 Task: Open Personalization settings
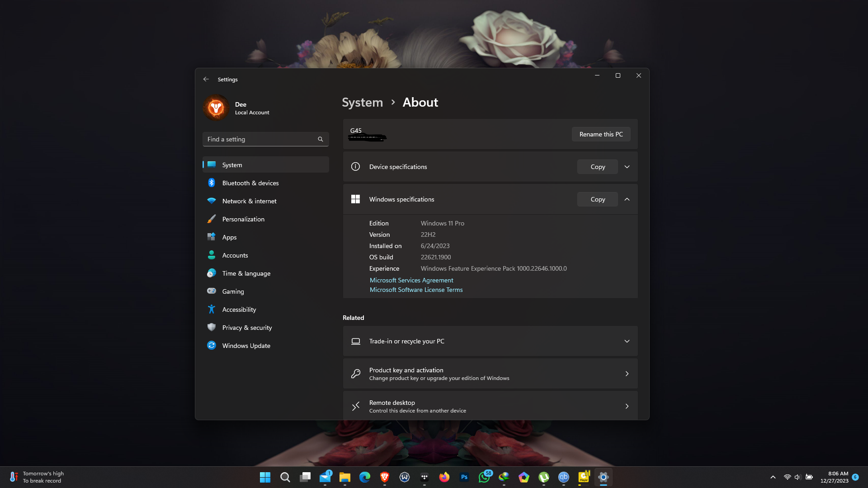(x=266, y=219)
